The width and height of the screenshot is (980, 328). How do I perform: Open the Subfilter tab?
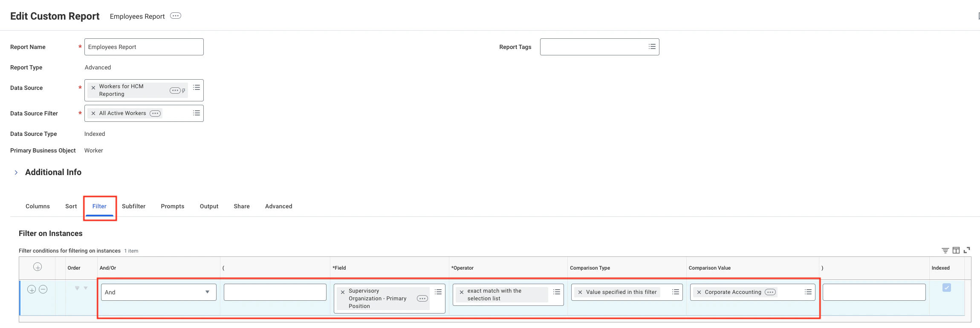pyautogui.click(x=133, y=206)
